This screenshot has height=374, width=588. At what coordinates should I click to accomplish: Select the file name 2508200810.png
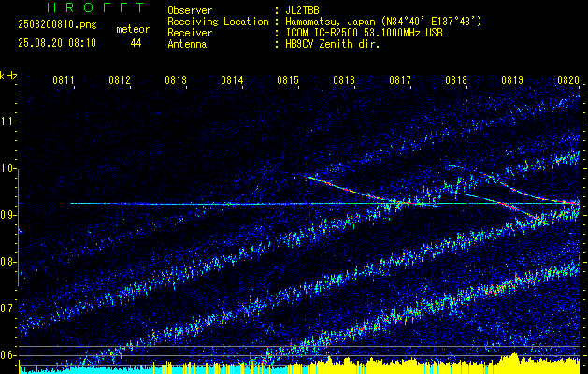point(57,25)
